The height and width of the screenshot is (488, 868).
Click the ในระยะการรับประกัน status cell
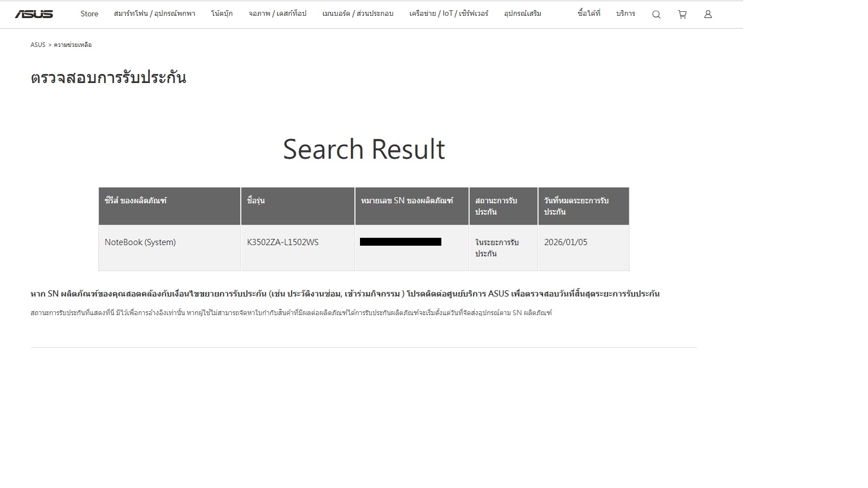[497, 248]
